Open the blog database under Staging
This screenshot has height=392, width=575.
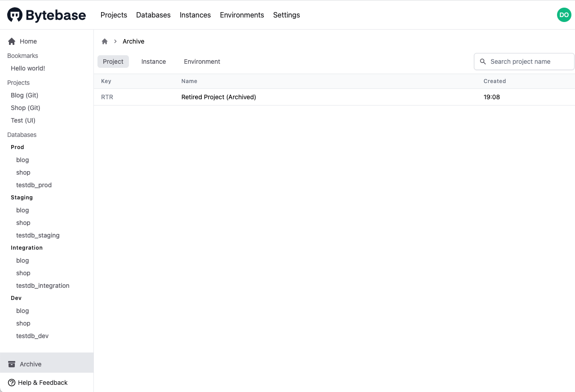(x=22, y=210)
